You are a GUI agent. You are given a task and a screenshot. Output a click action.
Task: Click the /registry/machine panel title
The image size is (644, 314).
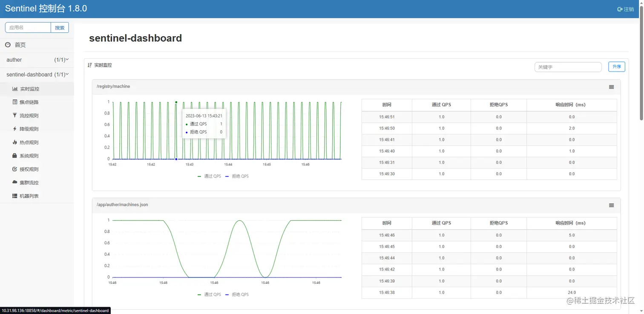(113, 86)
